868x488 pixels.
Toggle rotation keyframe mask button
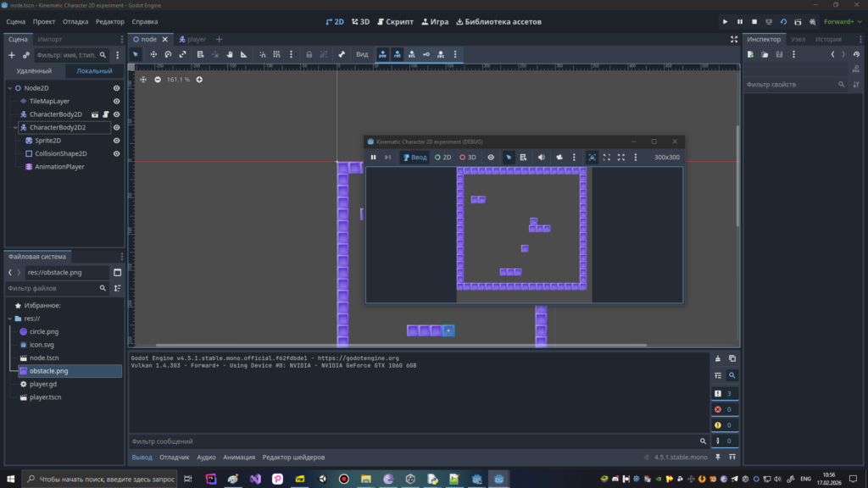click(398, 54)
